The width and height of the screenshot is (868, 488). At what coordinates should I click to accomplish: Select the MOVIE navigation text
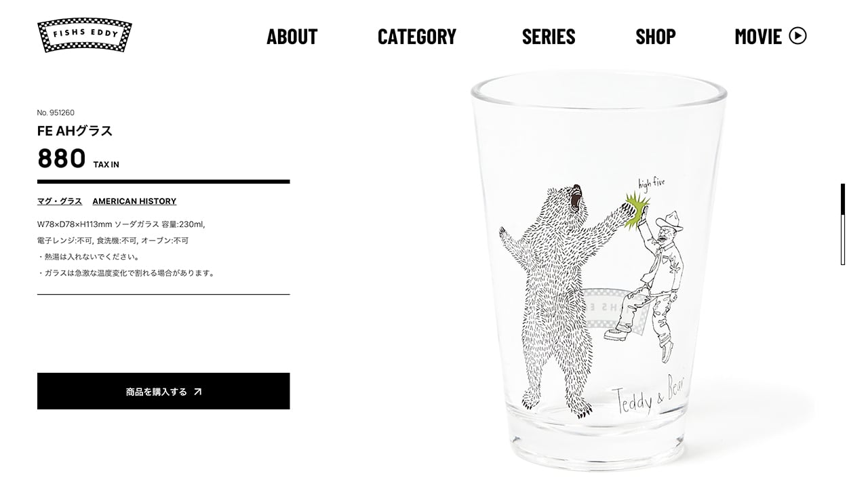(759, 36)
